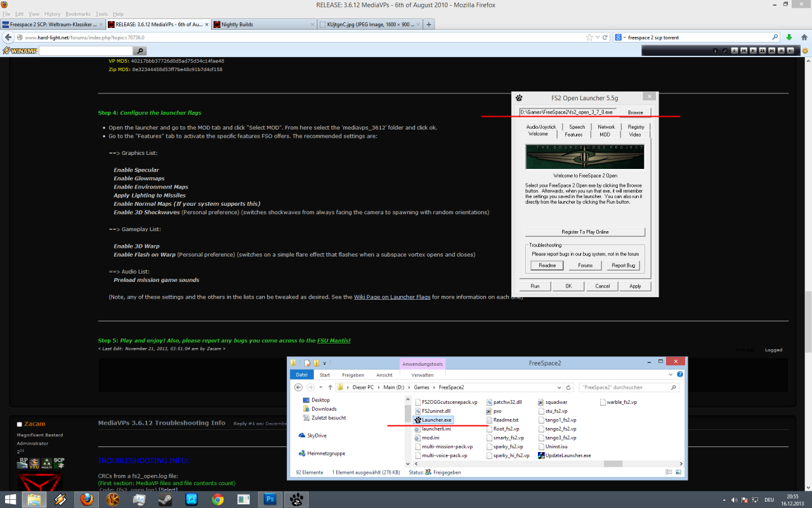This screenshot has width=812, height=508.
Task: Open Wiki Page on Launcher Flags link
Action: coord(391,297)
